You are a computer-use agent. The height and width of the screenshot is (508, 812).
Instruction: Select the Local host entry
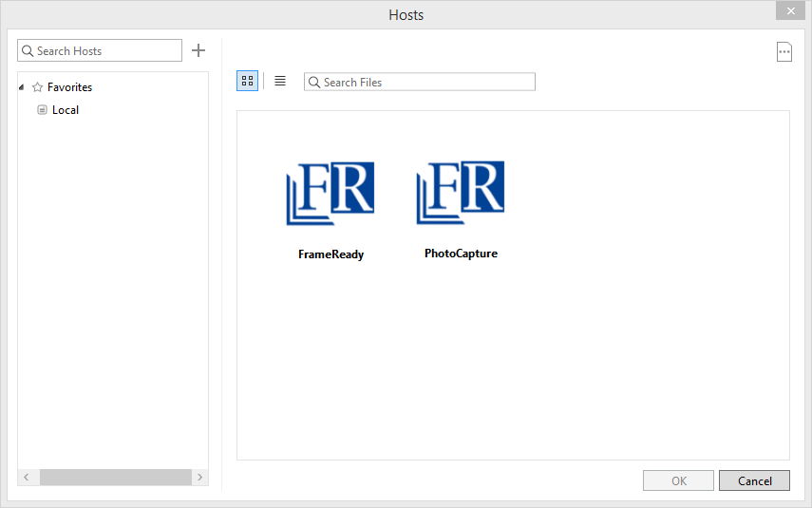point(66,110)
